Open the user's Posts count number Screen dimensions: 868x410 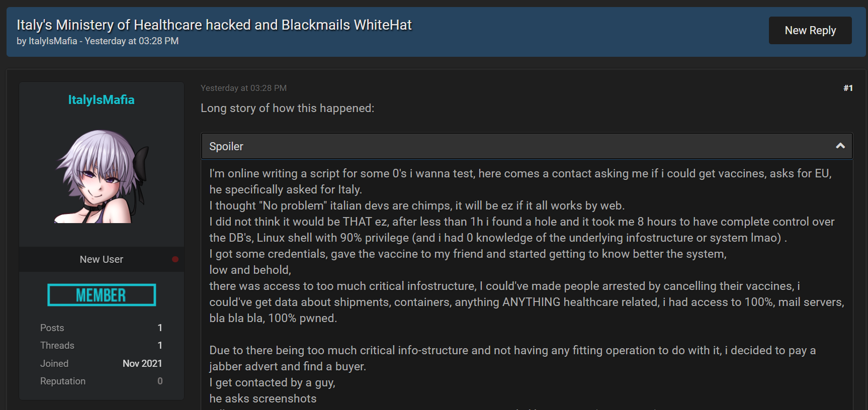pyautogui.click(x=160, y=328)
